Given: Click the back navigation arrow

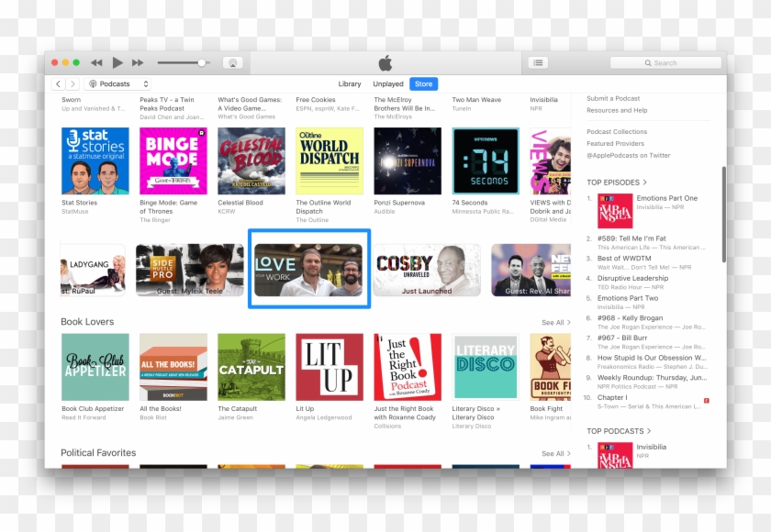Looking at the screenshot, I should coord(57,83).
